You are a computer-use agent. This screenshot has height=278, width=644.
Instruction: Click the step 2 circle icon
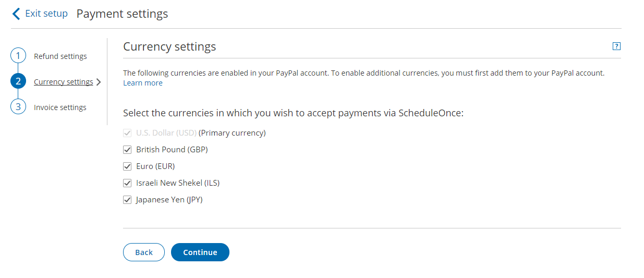(x=18, y=81)
